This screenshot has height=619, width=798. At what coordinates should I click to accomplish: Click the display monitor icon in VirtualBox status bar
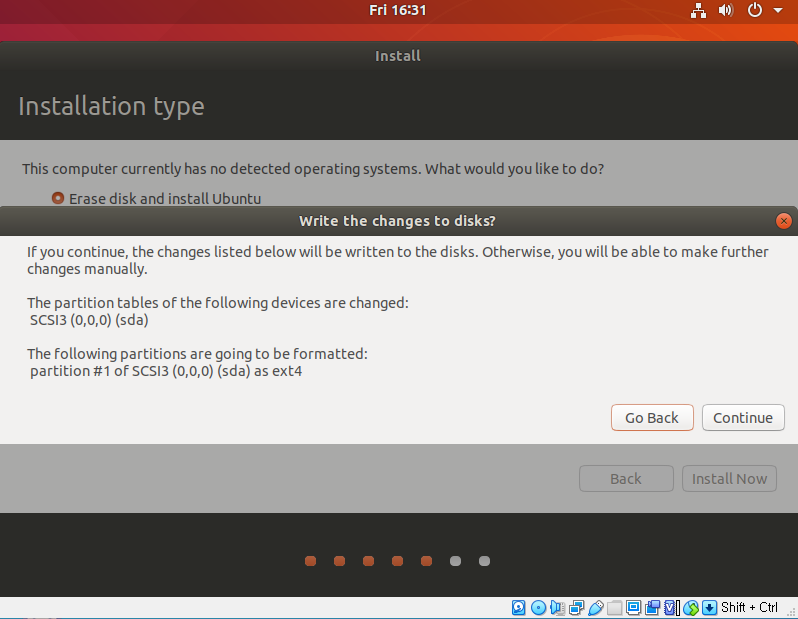[x=633, y=607]
